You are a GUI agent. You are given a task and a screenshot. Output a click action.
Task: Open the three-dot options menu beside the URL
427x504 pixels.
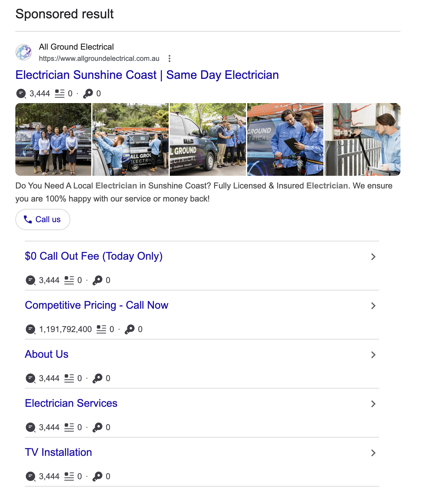tap(170, 58)
